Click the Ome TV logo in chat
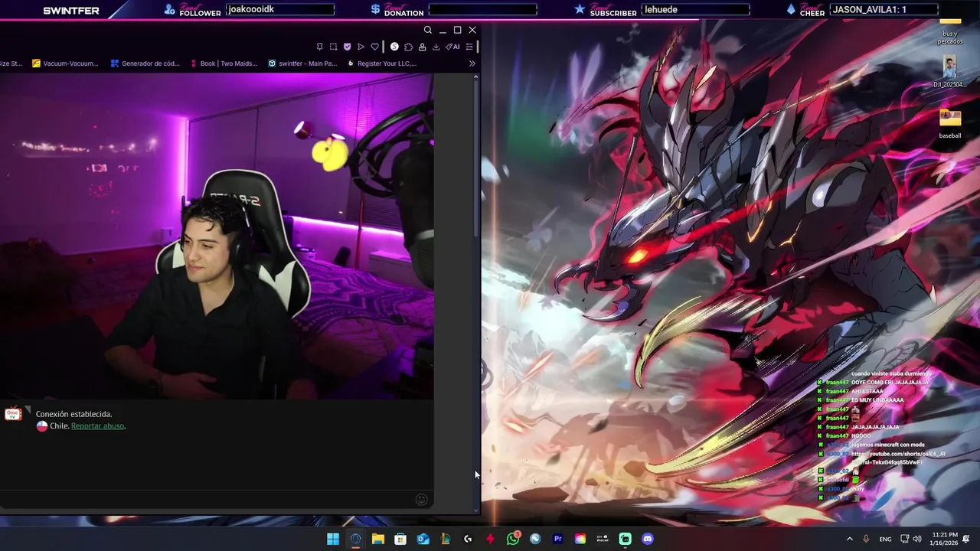The height and width of the screenshot is (551, 980). pyautogui.click(x=13, y=414)
